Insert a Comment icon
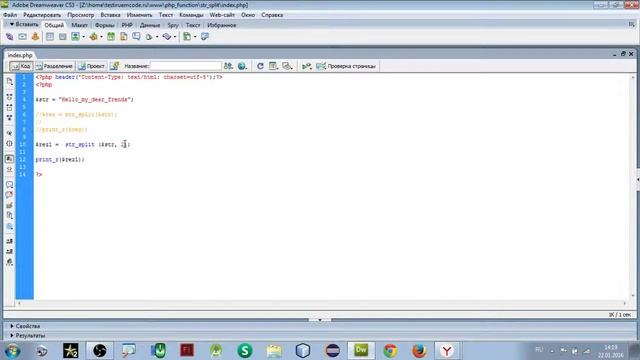Screen dimensions: 640x360 pyautogui.click(x=136, y=37)
